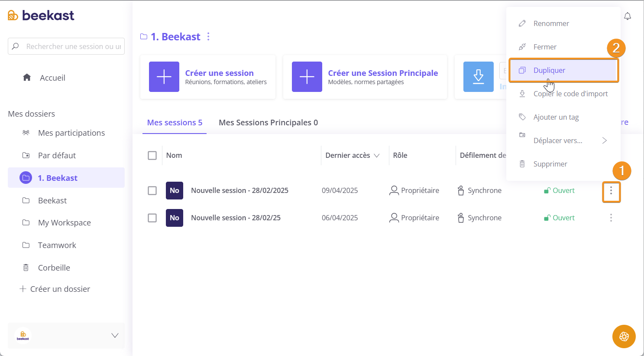Screen dimensions: 644x356
Task: Toggle the select-all sessions checkbox
Action: (152, 155)
